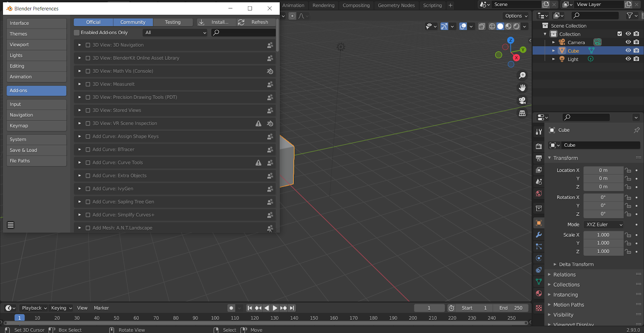The image size is (644, 333).
Task: Open the Modifier properties wrench icon
Action: [x=539, y=234]
